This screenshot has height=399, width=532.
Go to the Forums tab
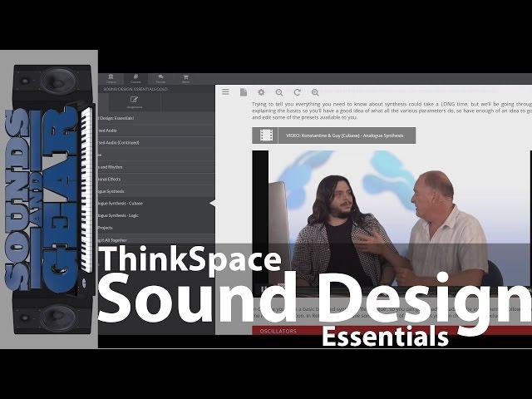(160, 78)
